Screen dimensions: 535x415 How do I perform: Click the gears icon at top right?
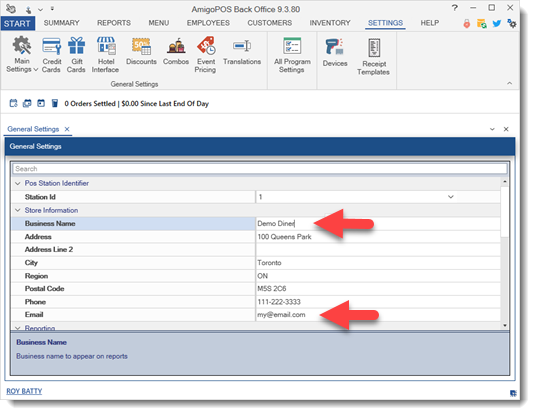512,23
